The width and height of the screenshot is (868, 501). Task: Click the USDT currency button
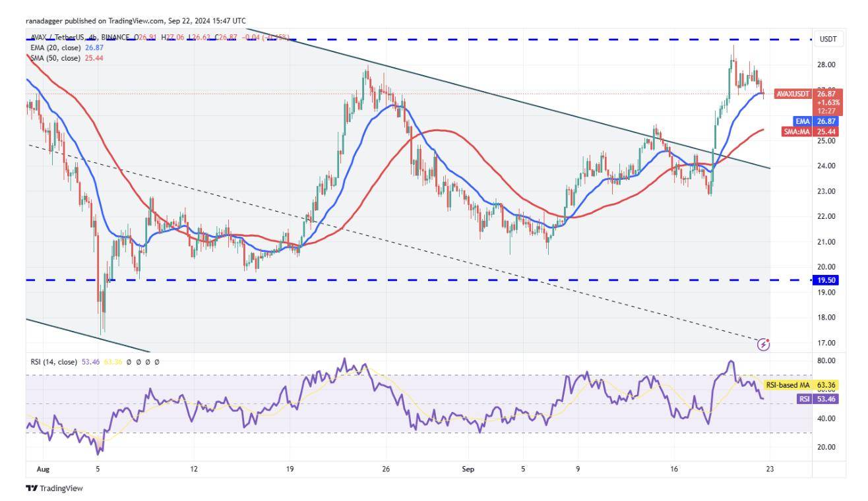[827, 39]
